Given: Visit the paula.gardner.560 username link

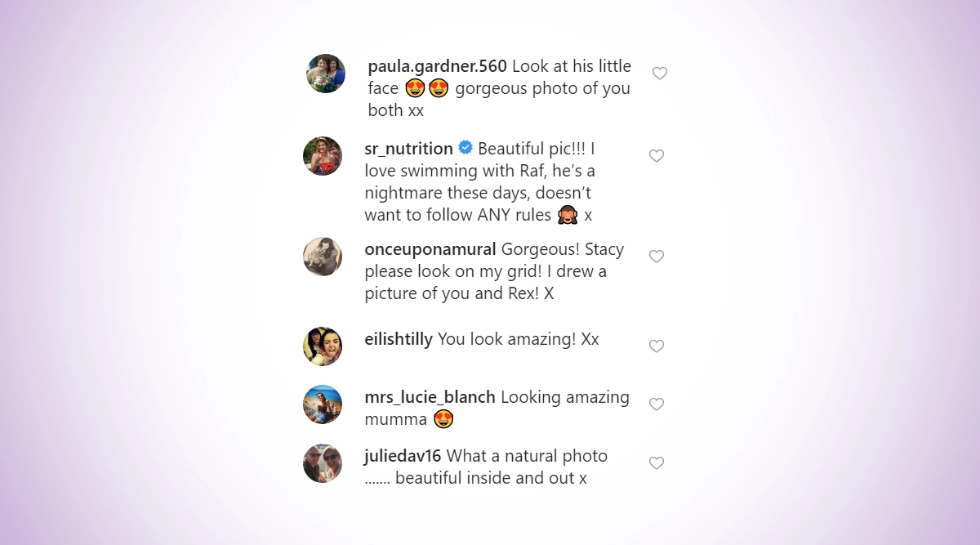Looking at the screenshot, I should pyautogui.click(x=437, y=66).
